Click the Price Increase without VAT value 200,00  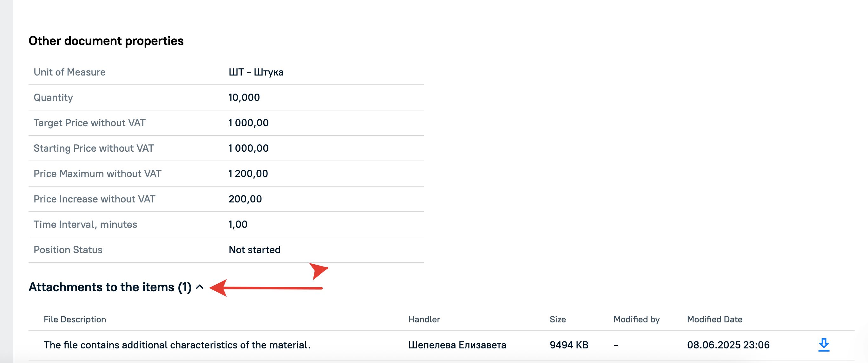(245, 199)
